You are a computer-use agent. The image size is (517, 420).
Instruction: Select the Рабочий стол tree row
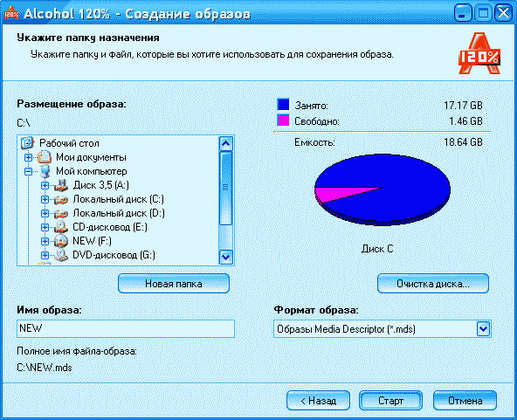[69, 143]
